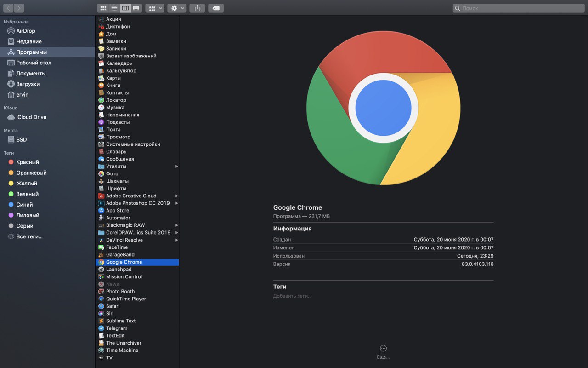Click into the Поиск search field
Screen dimensions: 588x368
coord(519,8)
